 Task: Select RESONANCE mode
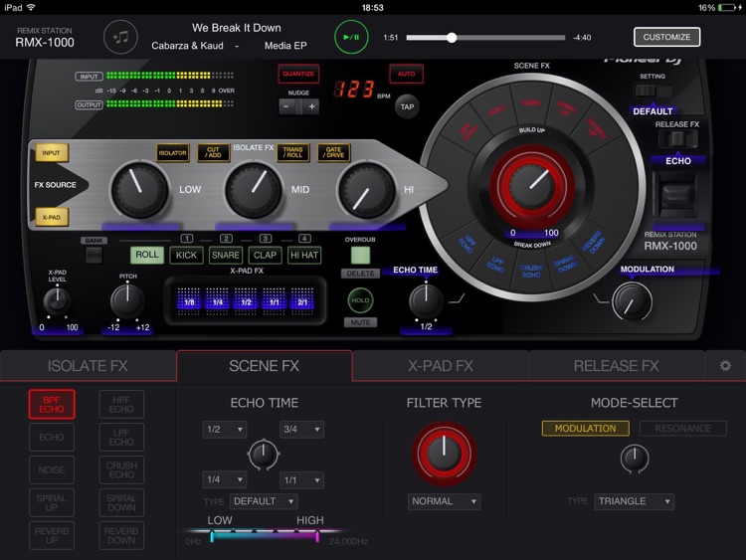point(682,429)
